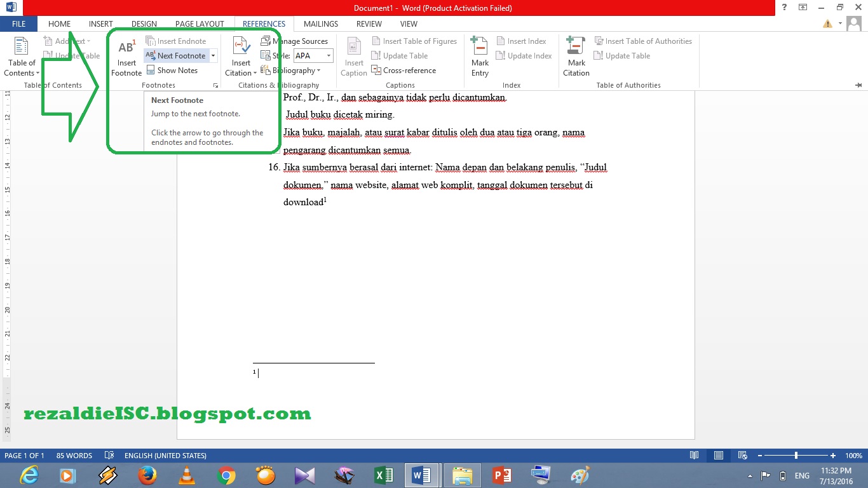Open Excel from the taskbar
The width and height of the screenshot is (868, 488).
coord(383,475)
